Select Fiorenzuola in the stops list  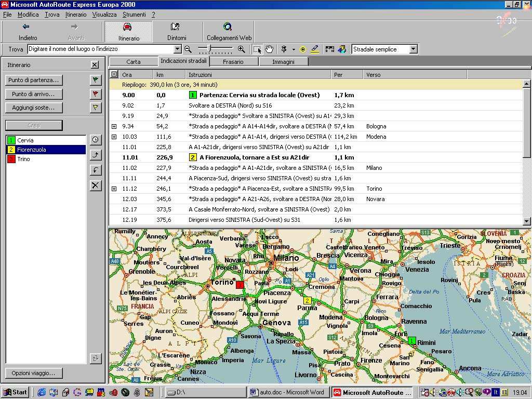46,150
